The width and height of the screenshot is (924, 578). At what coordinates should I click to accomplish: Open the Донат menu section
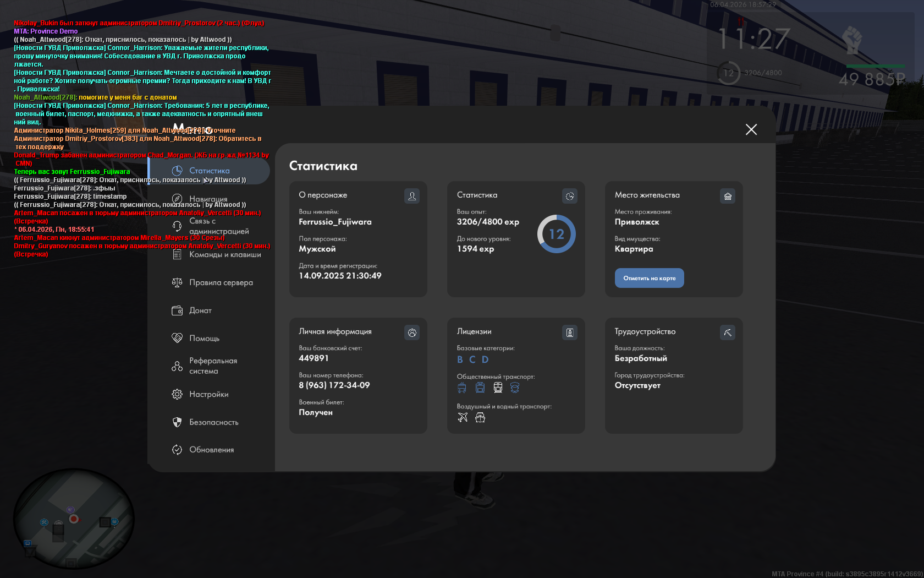click(x=200, y=310)
